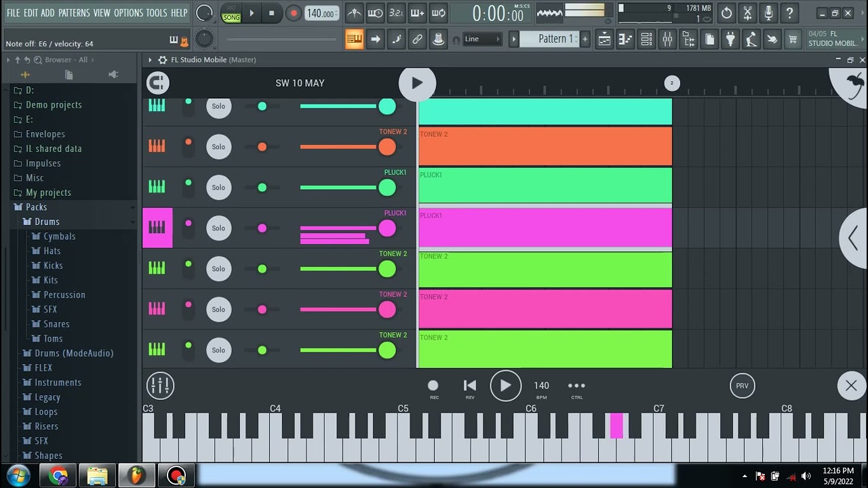
Task: Open the plugin options arrow menu
Action: pyautogui.click(x=151, y=60)
